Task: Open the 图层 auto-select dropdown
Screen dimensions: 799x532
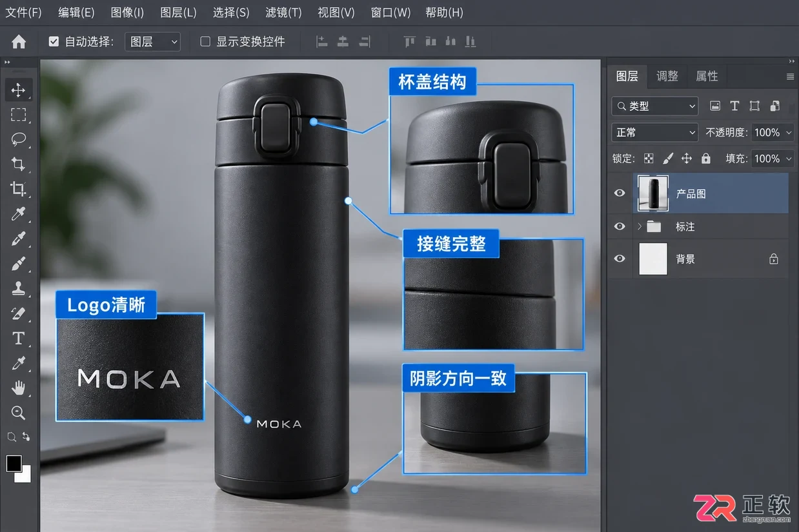Action: point(152,42)
